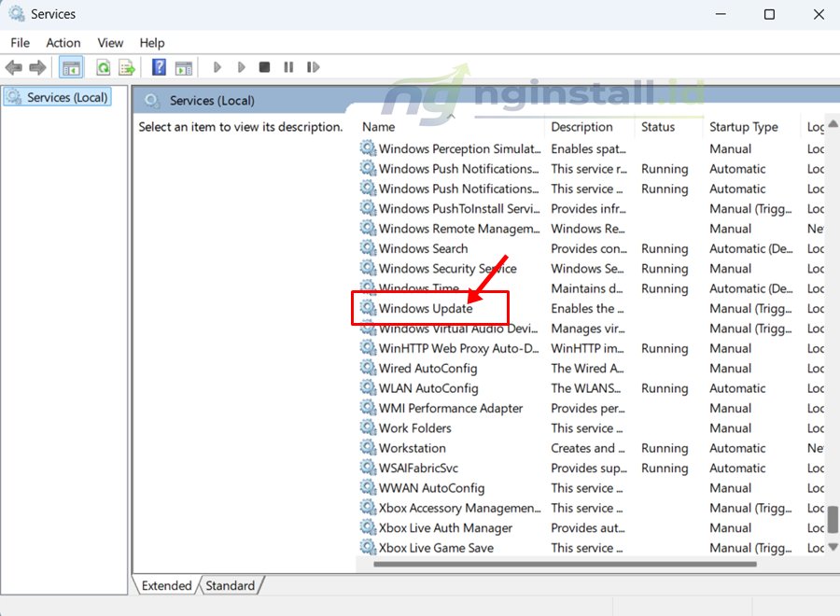Viewport: 840px width, 616px height.
Task: Click the Restart Service icon
Action: point(313,66)
